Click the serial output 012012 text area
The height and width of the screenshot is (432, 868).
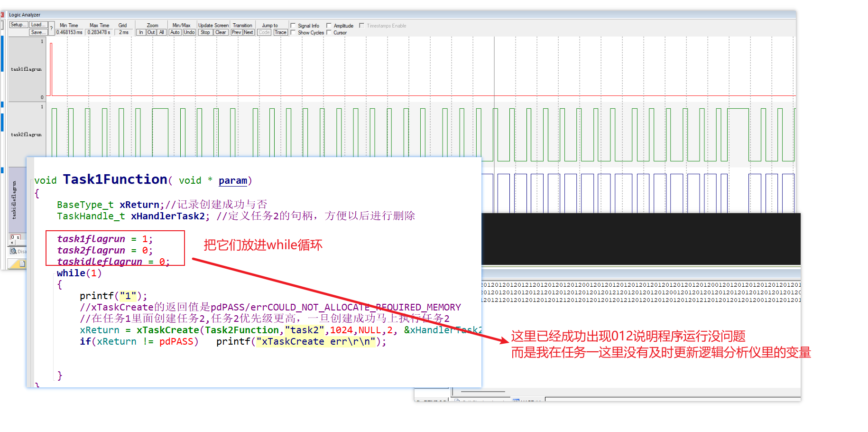(641, 292)
